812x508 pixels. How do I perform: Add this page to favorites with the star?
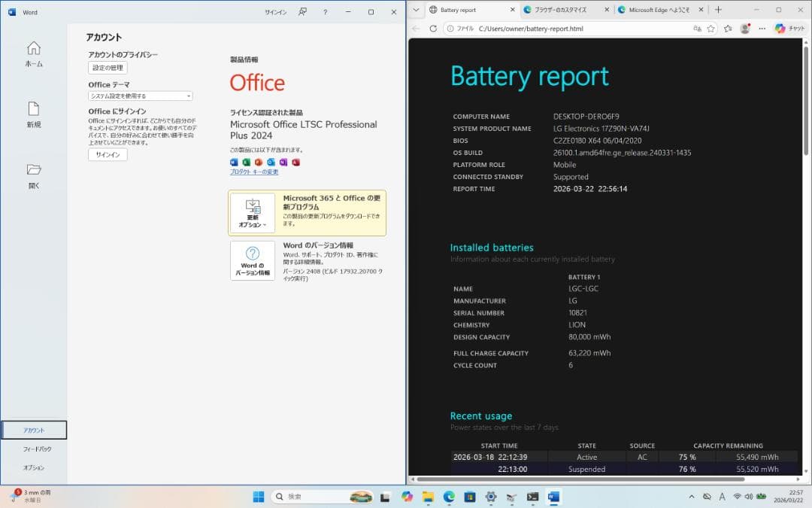click(x=711, y=29)
